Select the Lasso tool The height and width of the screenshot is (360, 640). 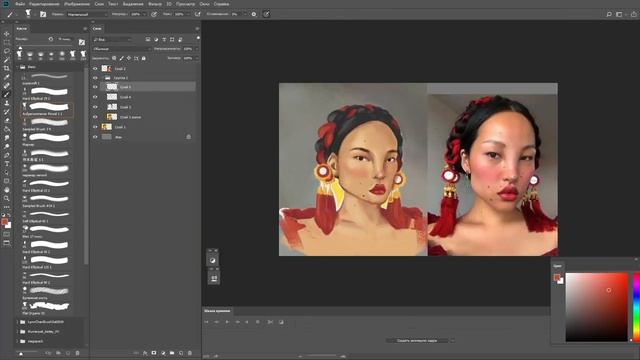tap(7, 51)
